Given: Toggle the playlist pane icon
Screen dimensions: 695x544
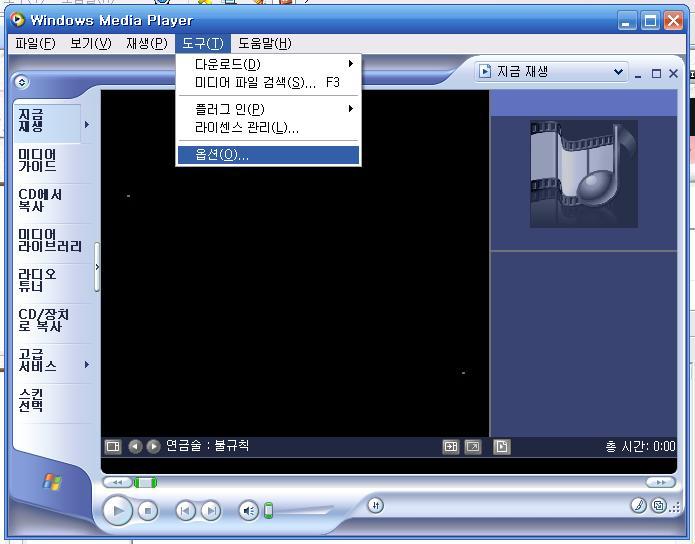Looking at the screenshot, I should point(502,446).
